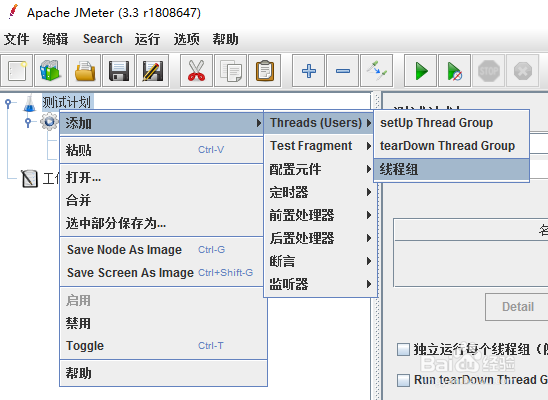This screenshot has height=400, width=548.
Task: Choose Save Screen As Image
Action: [x=161, y=272]
